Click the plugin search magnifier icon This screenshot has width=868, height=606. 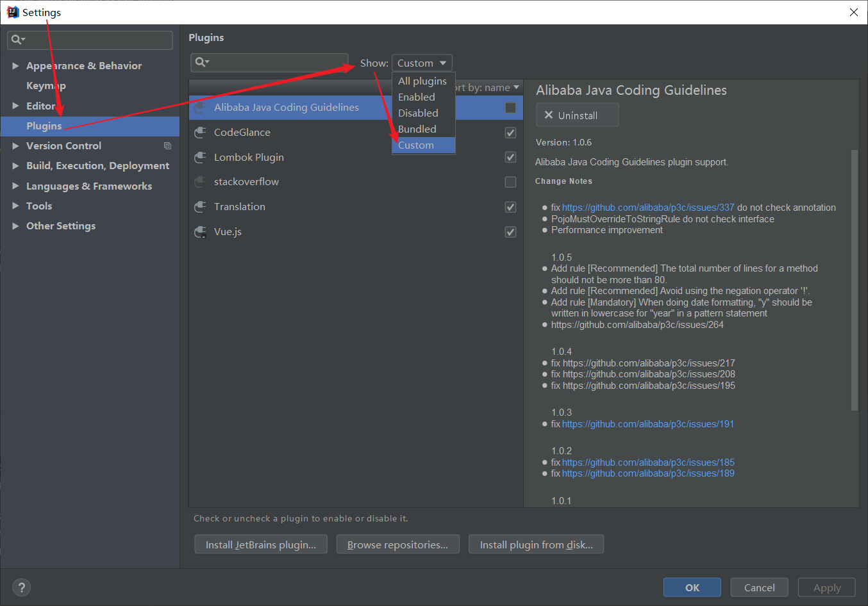202,62
